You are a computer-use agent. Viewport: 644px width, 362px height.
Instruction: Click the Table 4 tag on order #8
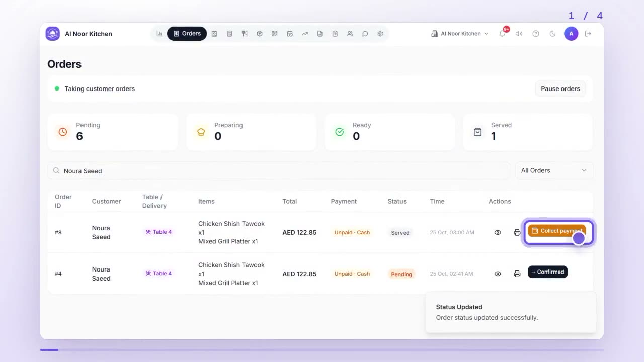158,232
